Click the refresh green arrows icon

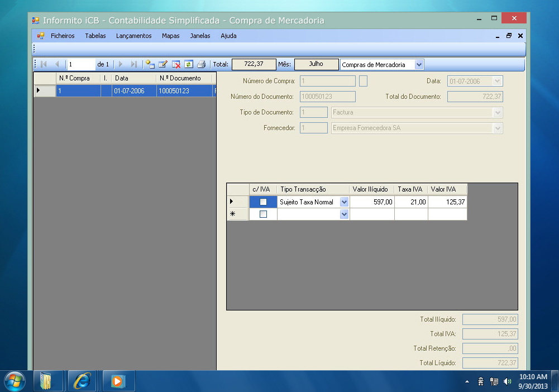[188, 64]
